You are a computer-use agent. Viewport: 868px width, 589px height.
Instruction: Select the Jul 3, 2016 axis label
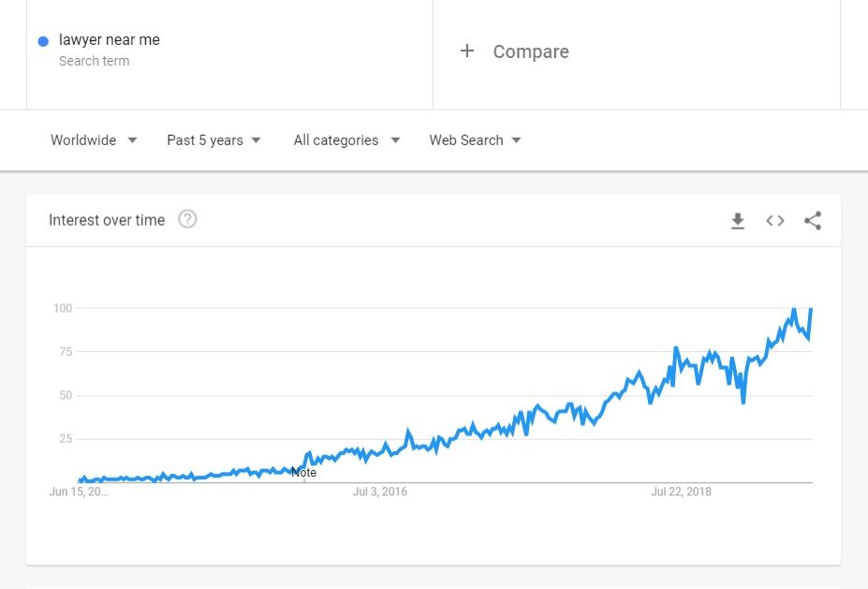[380, 492]
